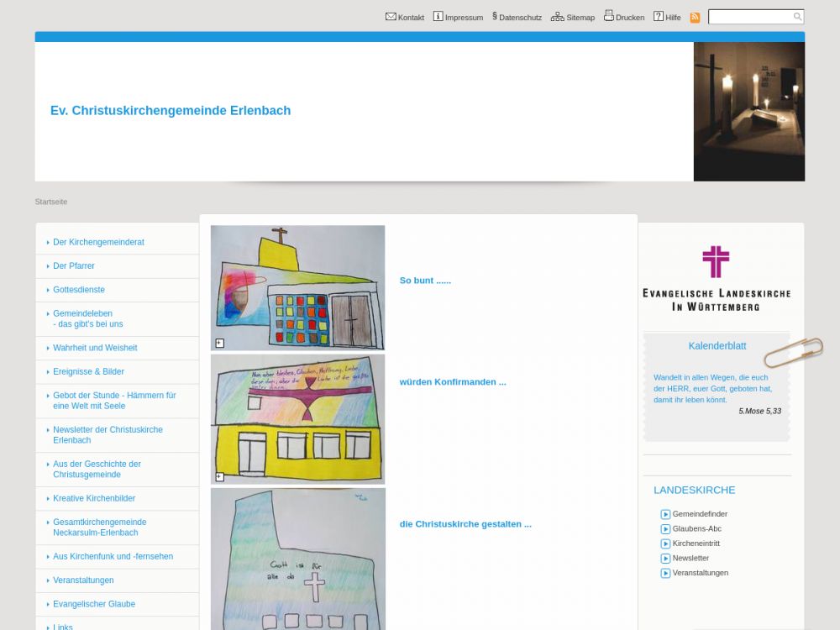The height and width of the screenshot is (630, 840).
Task: Click the Drucken printer icon
Action: tap(610, 16)
